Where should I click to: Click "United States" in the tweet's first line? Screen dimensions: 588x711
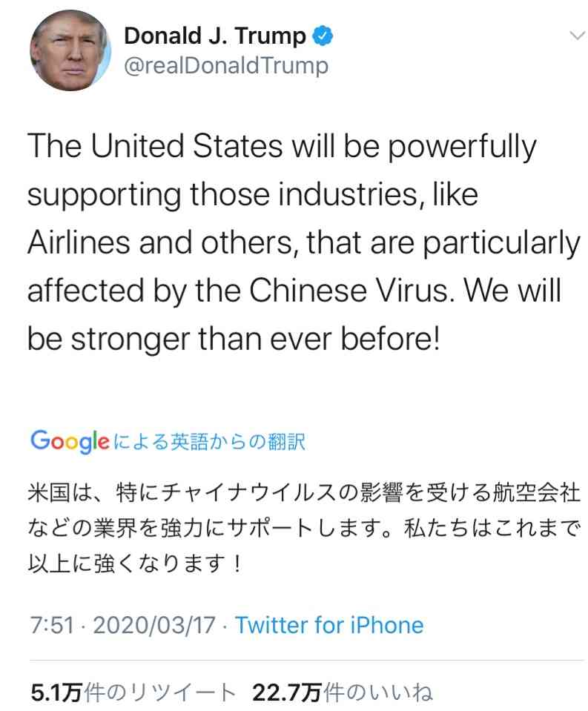click(187, 148)
